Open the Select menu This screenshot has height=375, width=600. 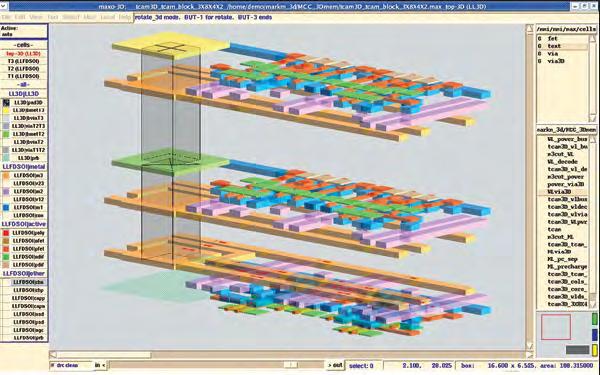[x=71, y=18]
